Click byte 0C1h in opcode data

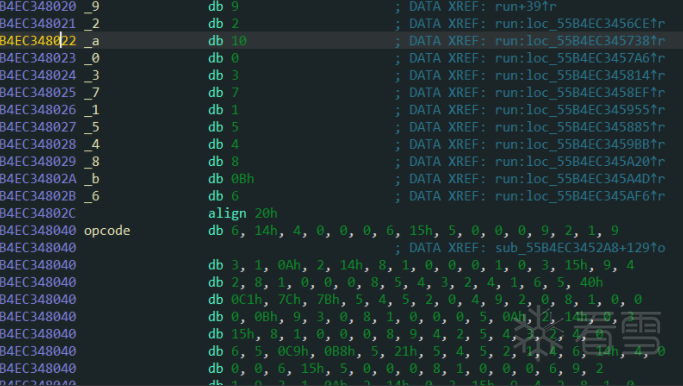click(247, 300)
